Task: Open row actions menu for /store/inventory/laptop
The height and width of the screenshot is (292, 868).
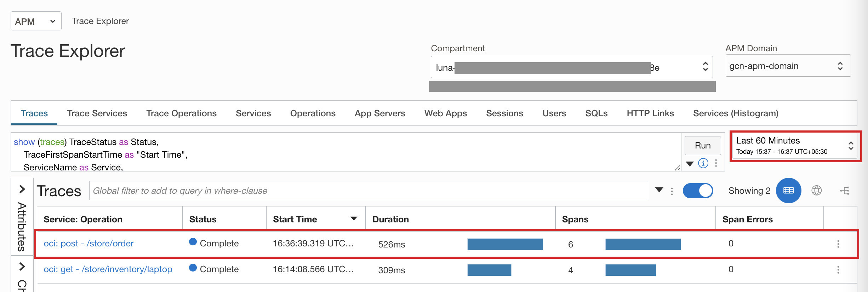Action: (838, 270)
